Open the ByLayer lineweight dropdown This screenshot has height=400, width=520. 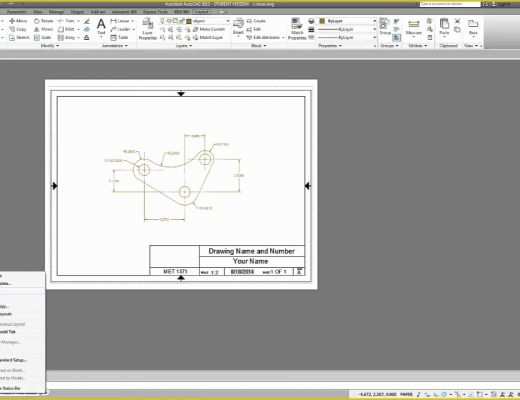pos(374,29)
